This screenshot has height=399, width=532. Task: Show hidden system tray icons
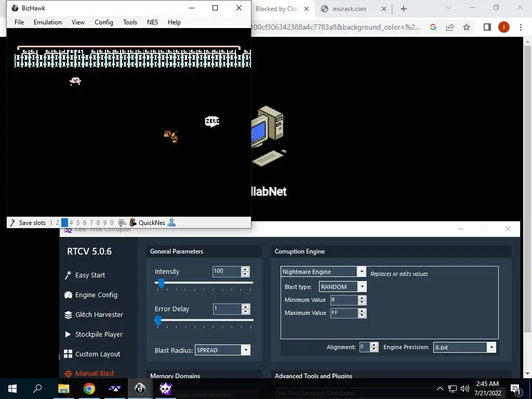click(x=440, y=389)
